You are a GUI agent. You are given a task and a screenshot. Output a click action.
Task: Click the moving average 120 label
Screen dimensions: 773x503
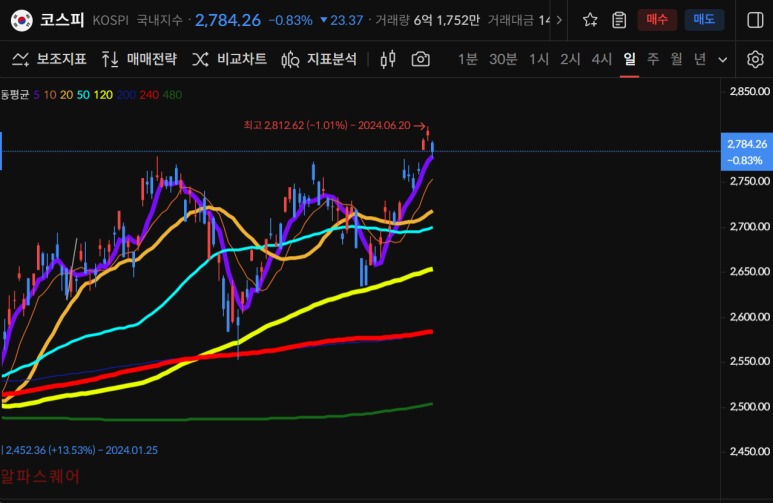(x=103, y=95)
